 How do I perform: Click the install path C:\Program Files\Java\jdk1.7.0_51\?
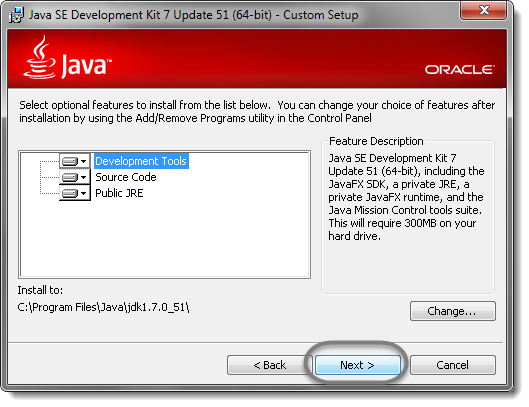pyautogui.click(x=103, y=307)
